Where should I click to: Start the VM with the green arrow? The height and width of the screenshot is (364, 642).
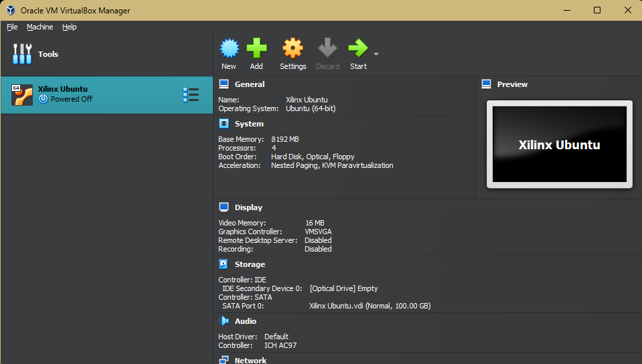(x=358, y=48)
